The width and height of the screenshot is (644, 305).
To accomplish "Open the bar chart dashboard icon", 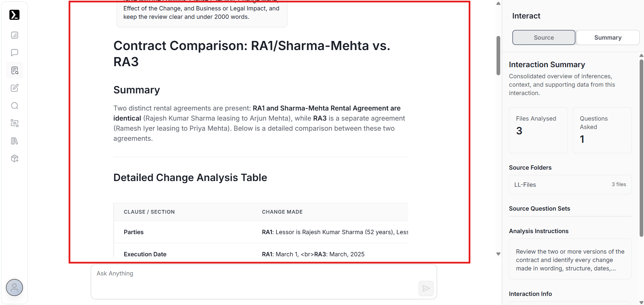I will [14, 35].
